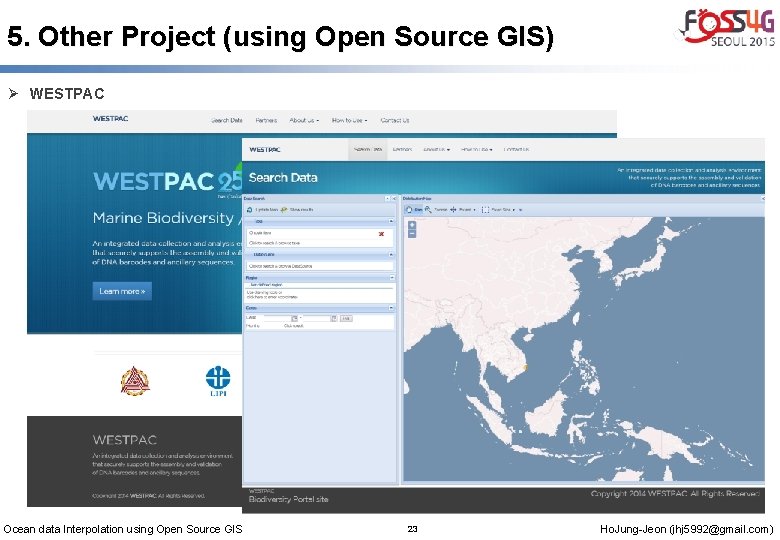Click the second date input field
Viewport: 780px width, 540px height.
pos(316,318)
